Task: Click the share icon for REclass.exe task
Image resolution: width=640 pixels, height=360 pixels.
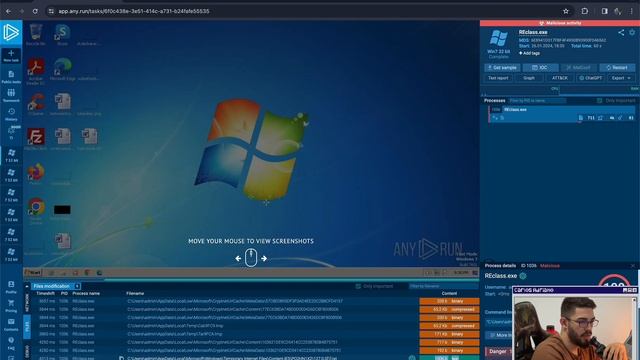Action: click(621, 32)
